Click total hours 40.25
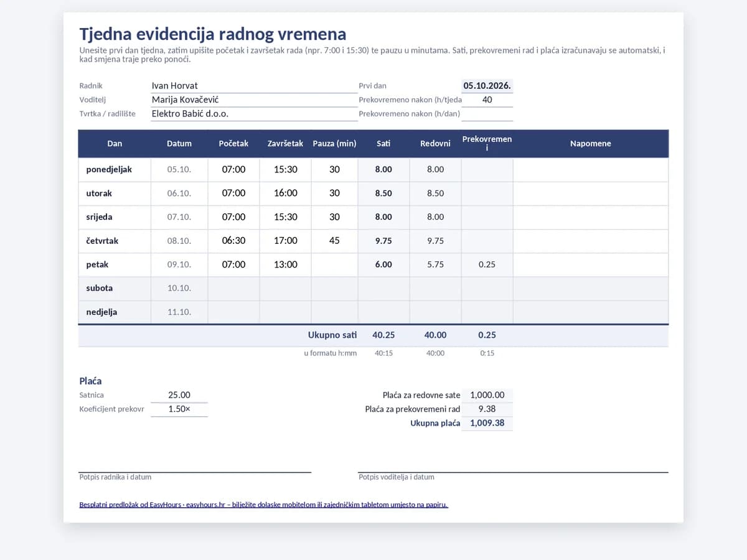 383,335
